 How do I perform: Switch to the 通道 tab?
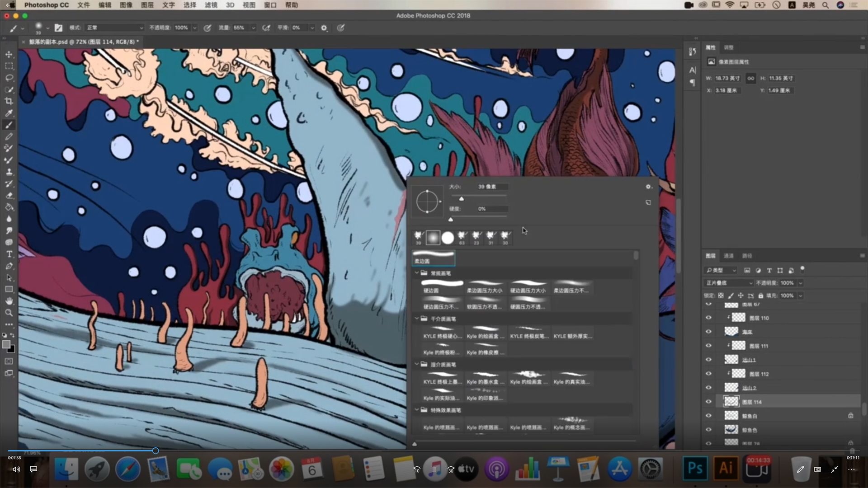click(x=729, y=256)
